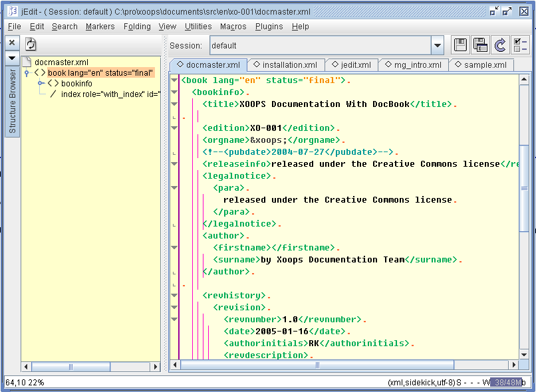The image size is (536, 392).
Task: Click the jEdit application icon in title bar
Action: [13, 11]
